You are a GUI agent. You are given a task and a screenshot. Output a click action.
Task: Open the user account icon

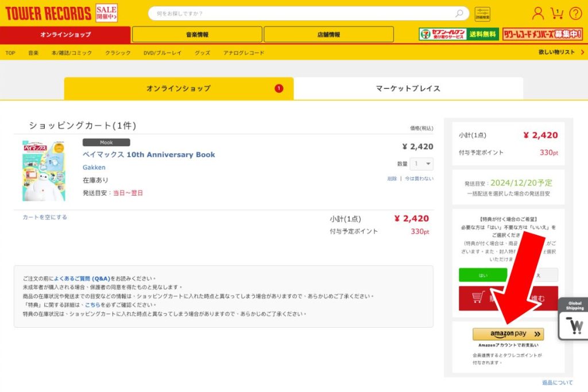tap(537, 13)
